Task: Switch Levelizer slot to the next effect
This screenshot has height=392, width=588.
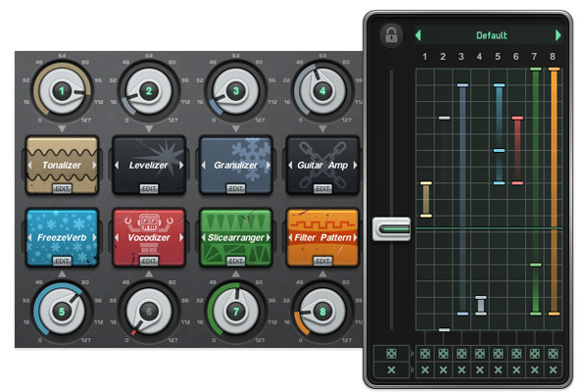Action: (181, 165)
